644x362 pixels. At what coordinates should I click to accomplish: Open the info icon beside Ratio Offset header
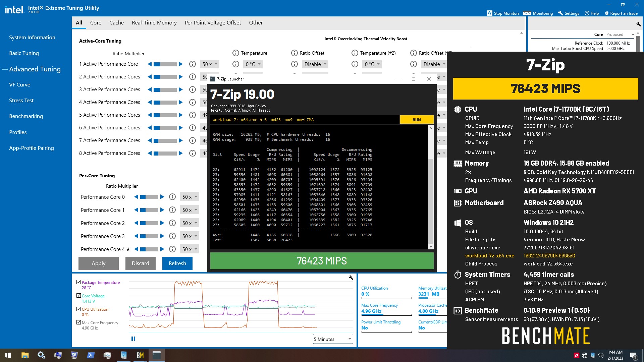294,53
